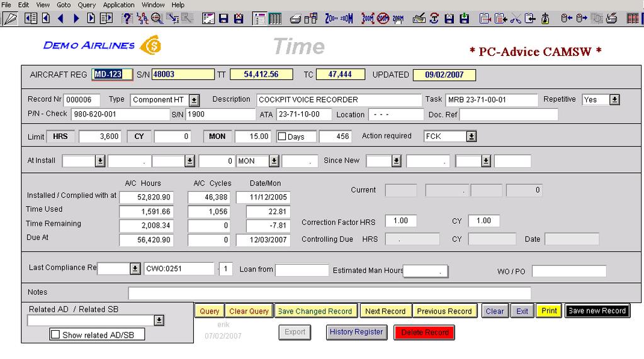Click the printer toolbar icon
644x359 pixels.
tap(295, 19)
